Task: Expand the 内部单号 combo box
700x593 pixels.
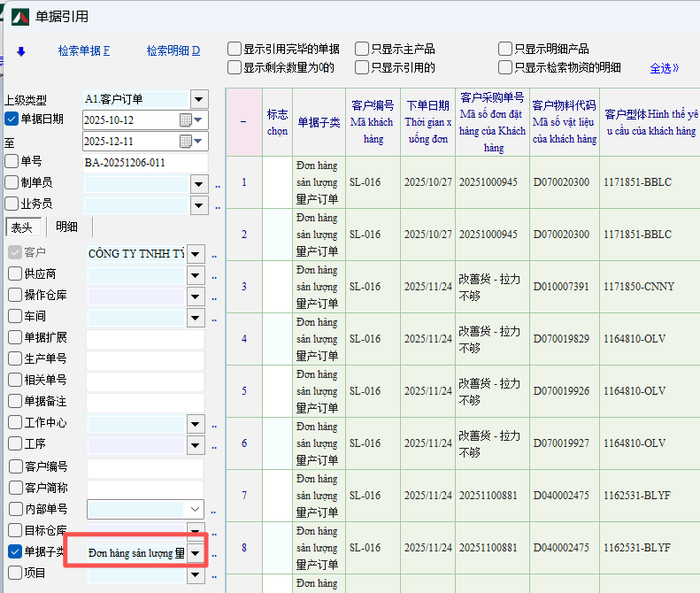Action: (x=196, y=509)
